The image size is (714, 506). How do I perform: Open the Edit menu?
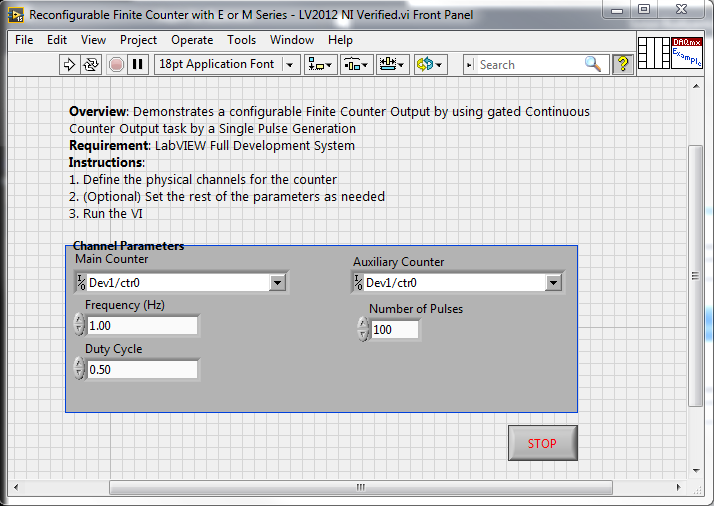click(57, 40)
